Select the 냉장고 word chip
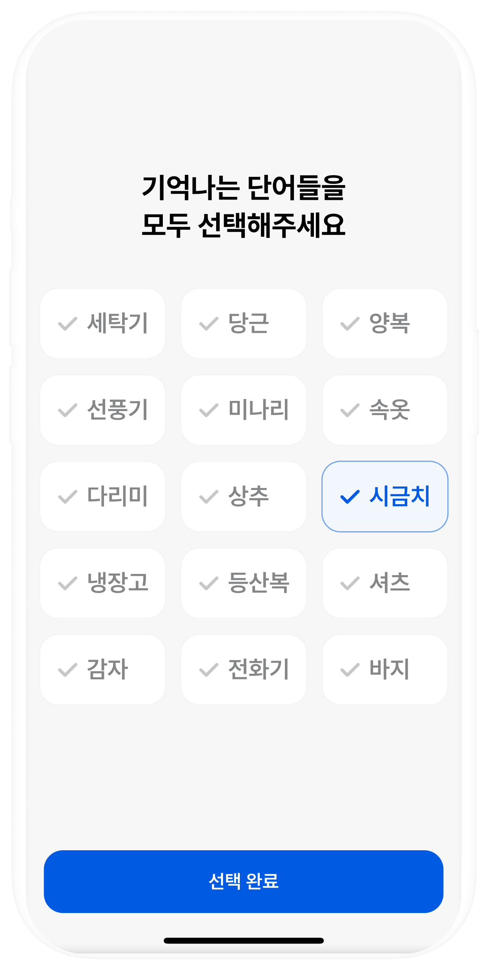The width and height of the screenshot is (494, 980). pos(102,583)
